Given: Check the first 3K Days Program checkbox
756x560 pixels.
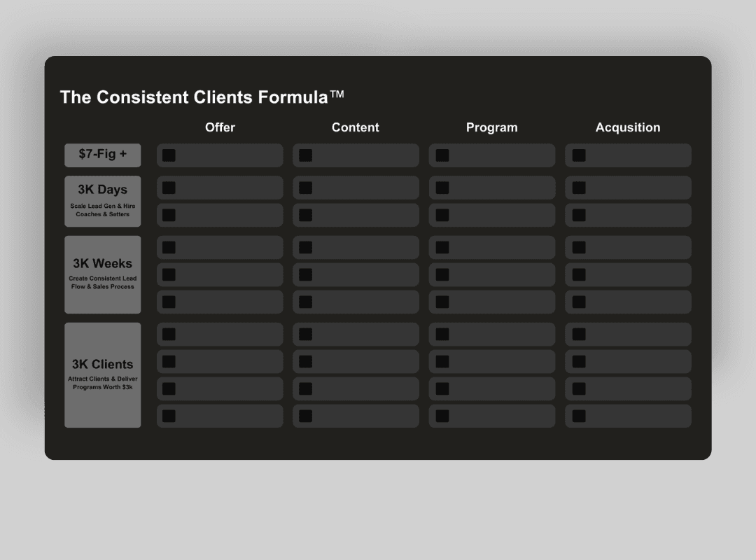Looking at the screenshot, I should click(442, 188).
